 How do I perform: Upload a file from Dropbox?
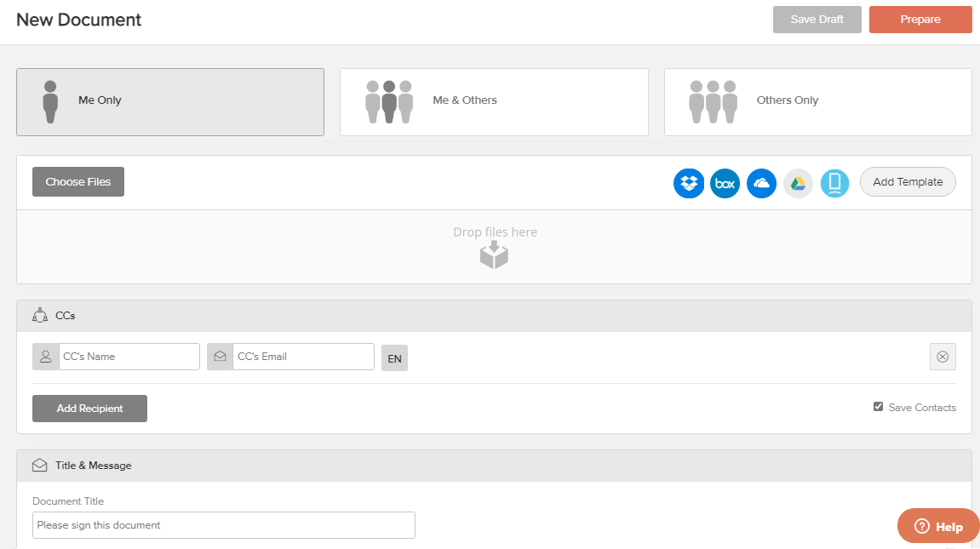click(x=689, y=183)
